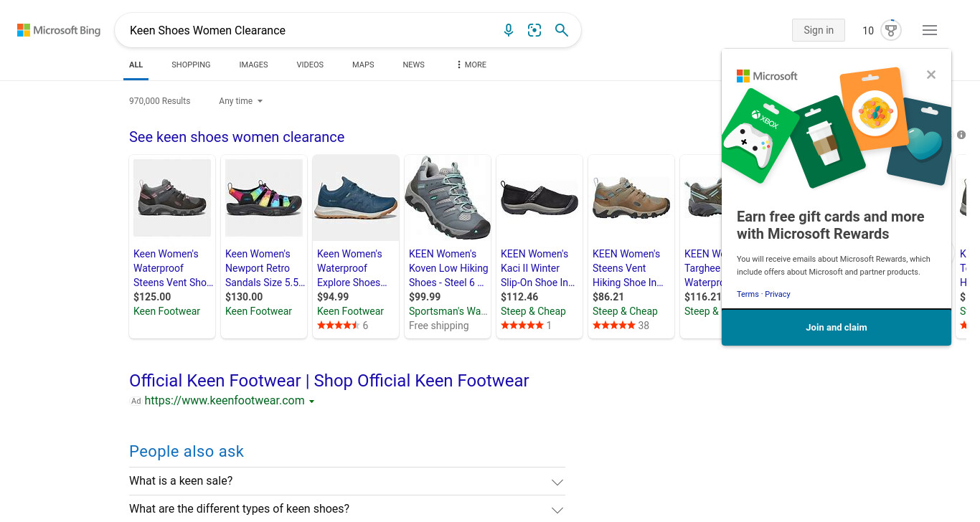Screen dimensions: 980x522
Task: Click the 970,000 Results count
Action: 159,101
